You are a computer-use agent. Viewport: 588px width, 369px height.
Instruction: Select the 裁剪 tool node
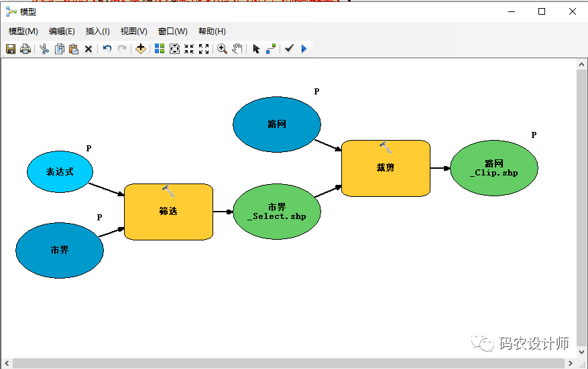point(386,168)
